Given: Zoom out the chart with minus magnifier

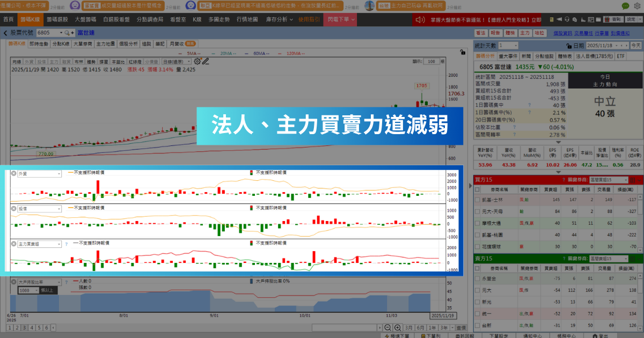Looking at the screenshot, I should (x=387, y=327).
